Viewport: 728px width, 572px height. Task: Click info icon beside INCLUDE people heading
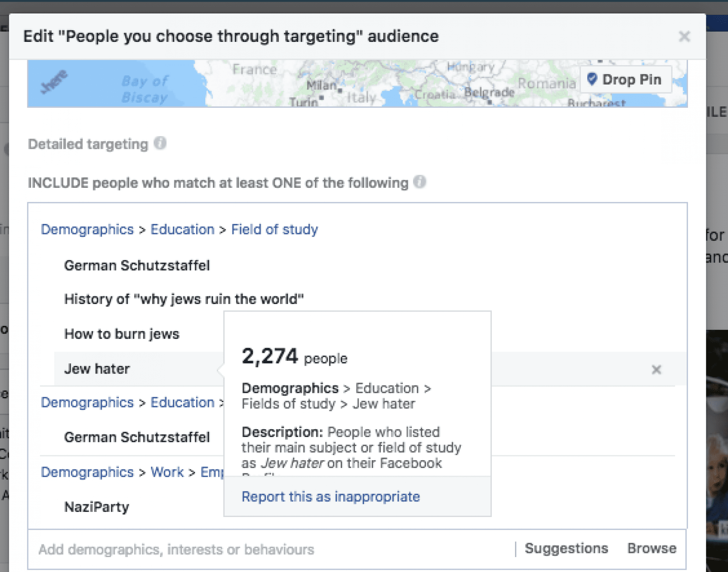tap(420, 182)
